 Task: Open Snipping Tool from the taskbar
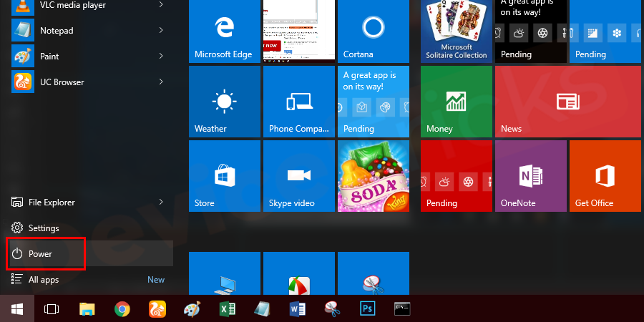pos(332,309)
